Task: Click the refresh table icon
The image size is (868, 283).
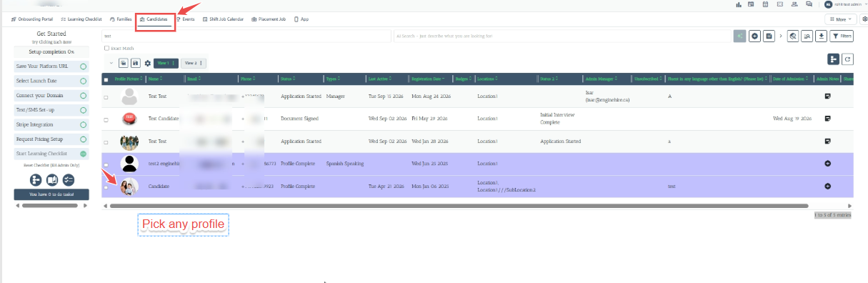Action: (847, 59)
